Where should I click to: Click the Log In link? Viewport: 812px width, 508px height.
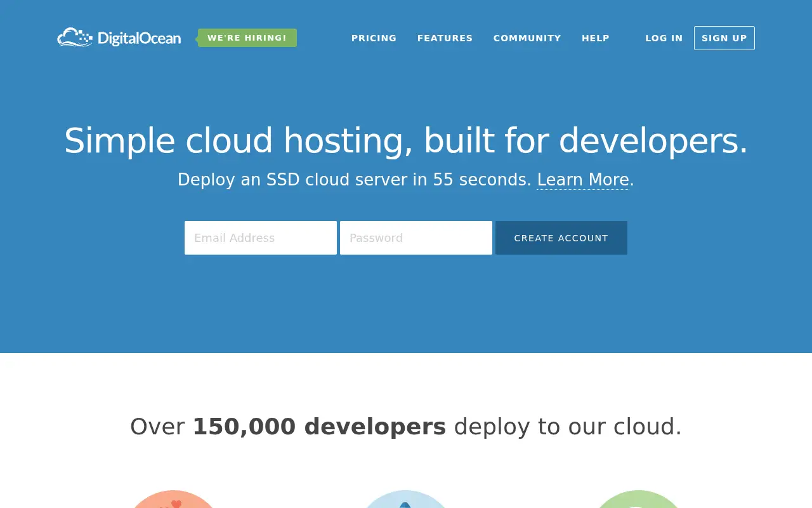click(x=664, y=38)
